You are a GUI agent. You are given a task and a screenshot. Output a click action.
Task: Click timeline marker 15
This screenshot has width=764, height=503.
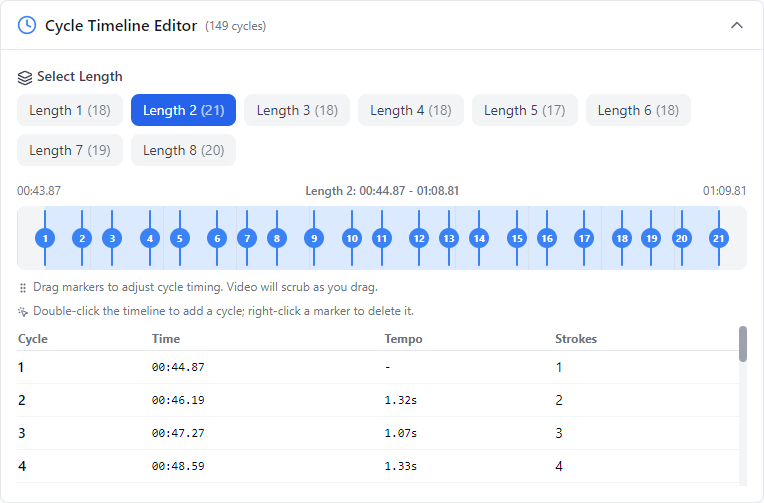[x=517, y=238]
